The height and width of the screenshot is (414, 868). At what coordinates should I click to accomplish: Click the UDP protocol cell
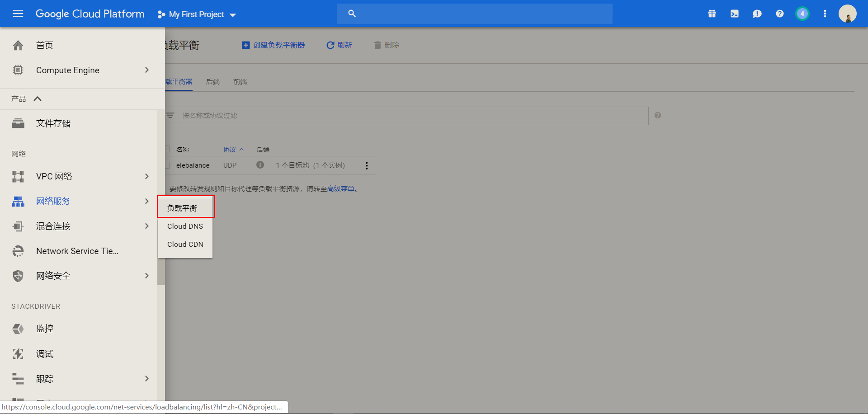[230, 165]
